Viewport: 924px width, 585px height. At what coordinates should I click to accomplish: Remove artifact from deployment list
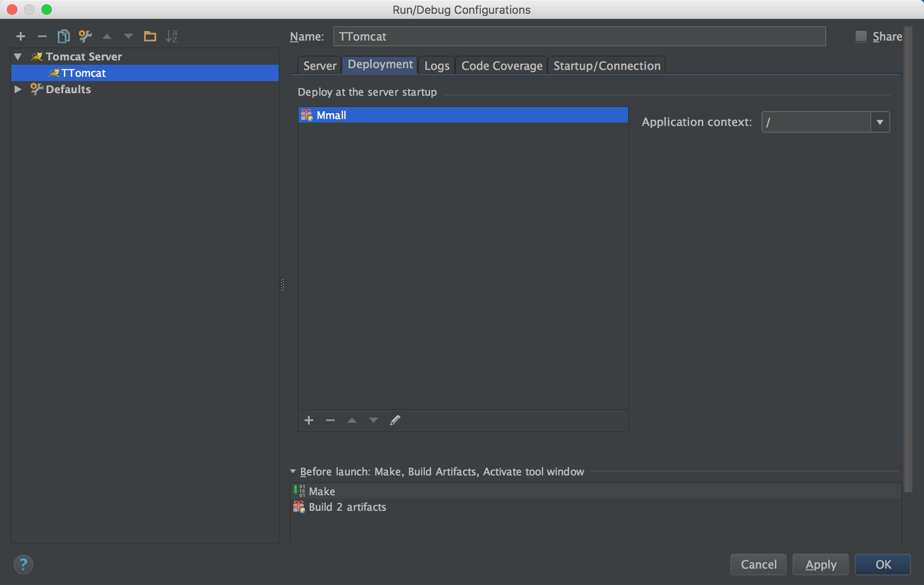pyautogui.click(x=330, y=421)
